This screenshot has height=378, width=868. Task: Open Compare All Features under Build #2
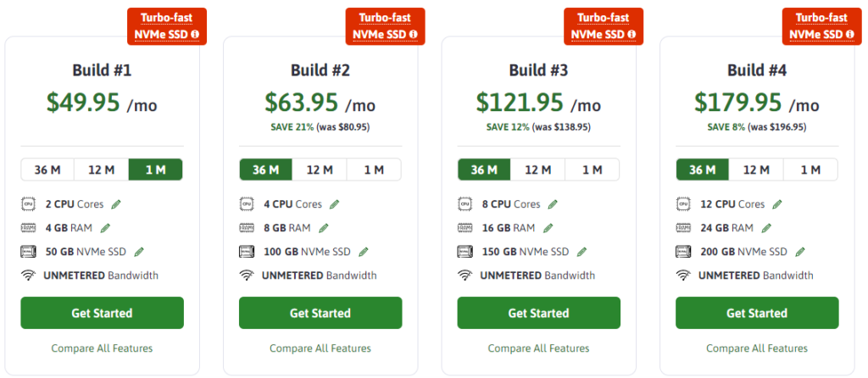[x=320, y=348]
